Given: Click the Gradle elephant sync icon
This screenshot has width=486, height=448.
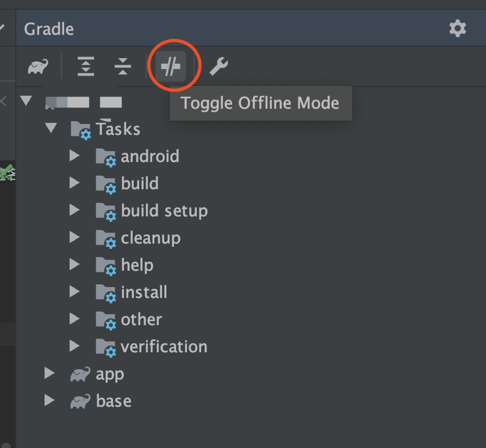Looking at the screenshot, I should click(38, 66).
